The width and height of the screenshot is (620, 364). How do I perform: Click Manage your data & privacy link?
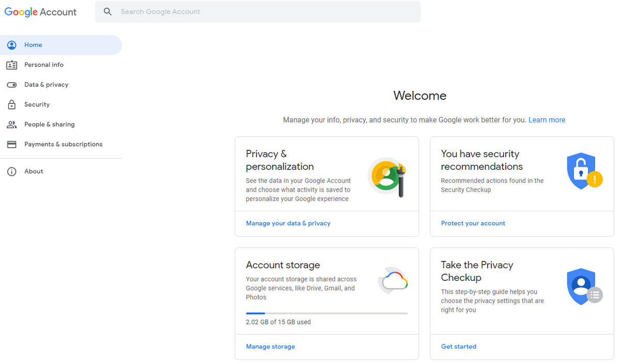click(288, 224)
